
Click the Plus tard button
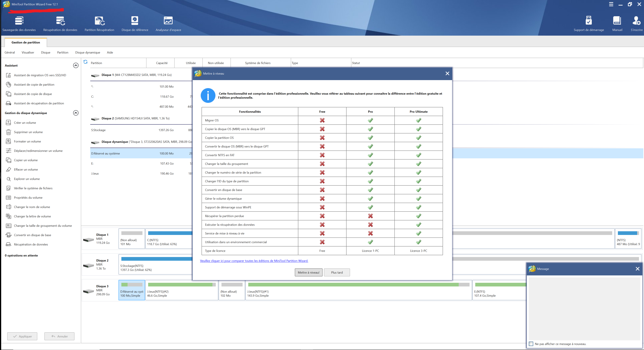pyautogui.click(x=337, y=272)
